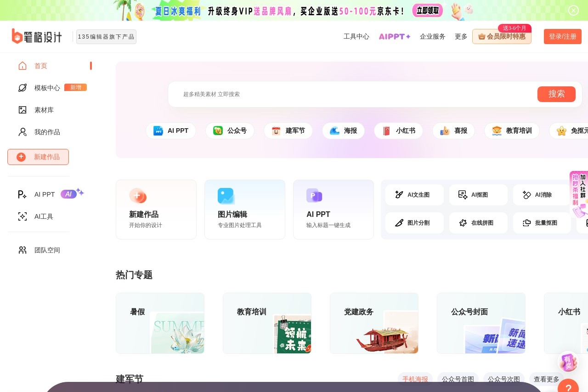Click the 团队空间 people icon
The width and height of the screenshot is (588, 392).
click(23, 250)
